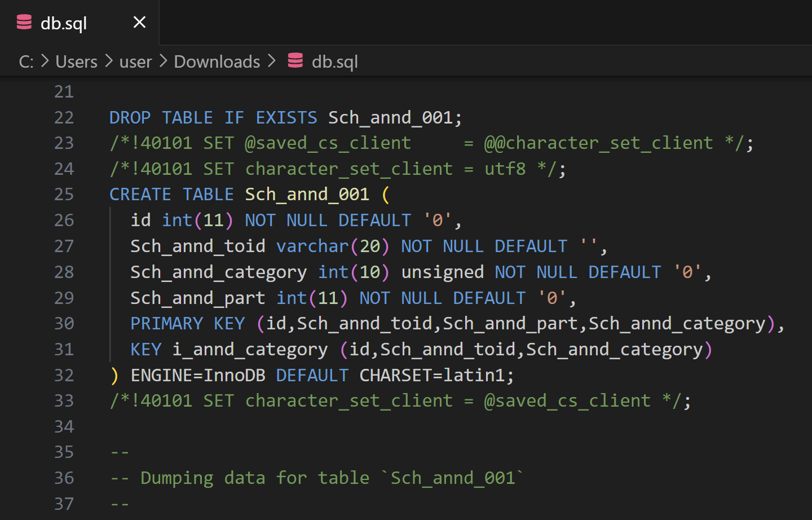This screenshot has width=812, height=520.
Task: Click utf8 value on line 24
Action: 505,169
